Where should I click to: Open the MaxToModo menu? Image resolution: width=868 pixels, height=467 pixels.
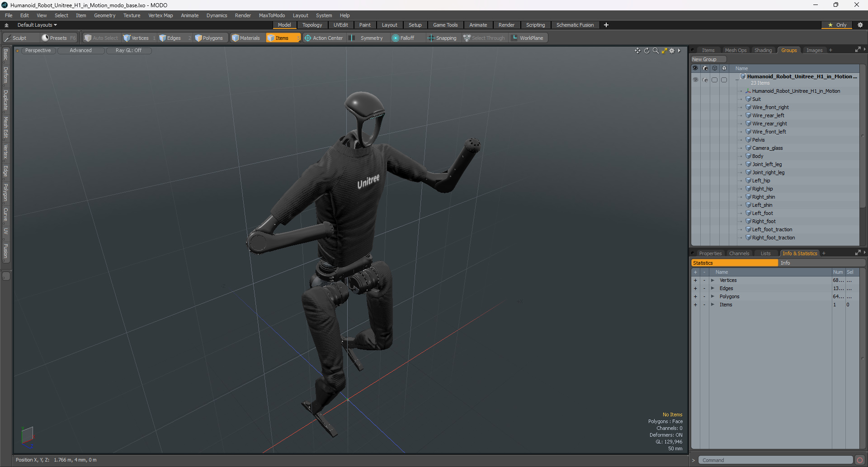click(272, 15)
